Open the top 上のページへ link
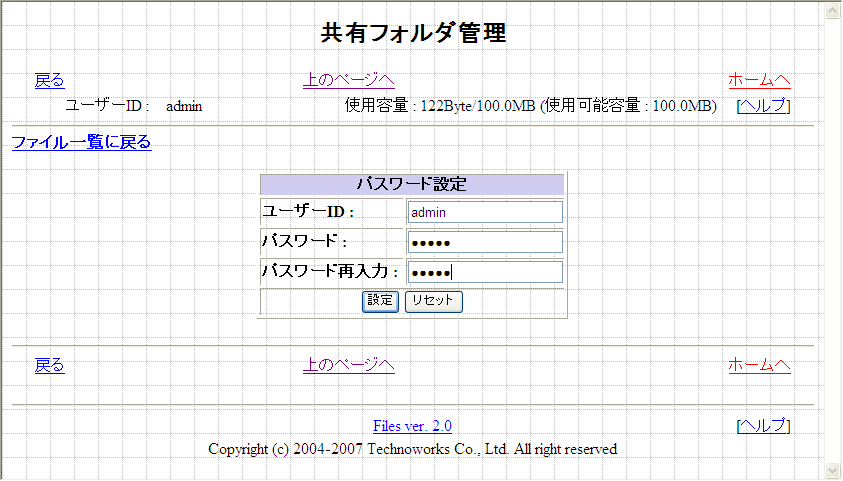Image resolution: width=843 pixels, height=481 pixels. 349,81
